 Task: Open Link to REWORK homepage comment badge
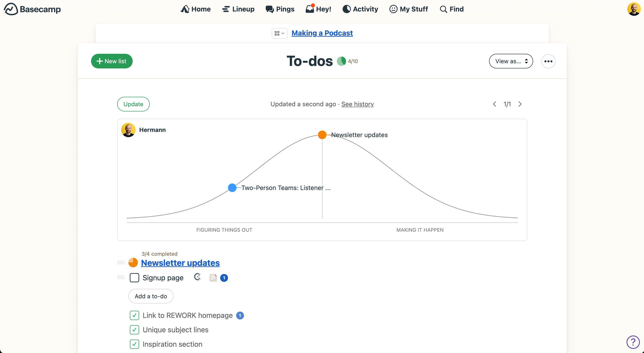click(240, 315)
